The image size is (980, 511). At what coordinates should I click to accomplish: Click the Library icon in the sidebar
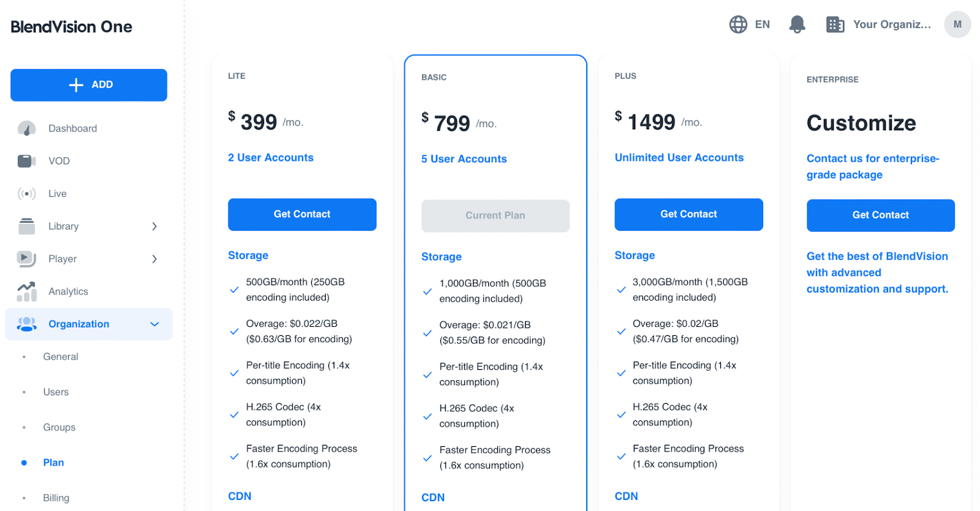(26, 226)
